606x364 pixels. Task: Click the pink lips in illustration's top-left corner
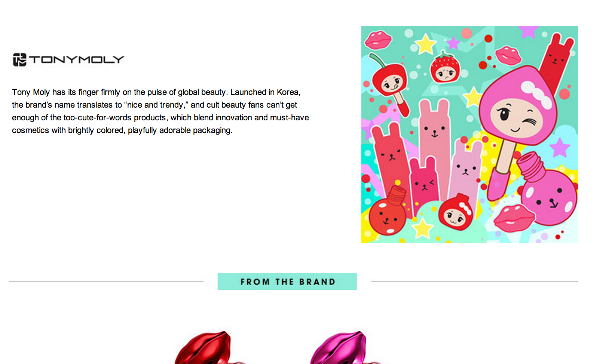coord(378,40)
